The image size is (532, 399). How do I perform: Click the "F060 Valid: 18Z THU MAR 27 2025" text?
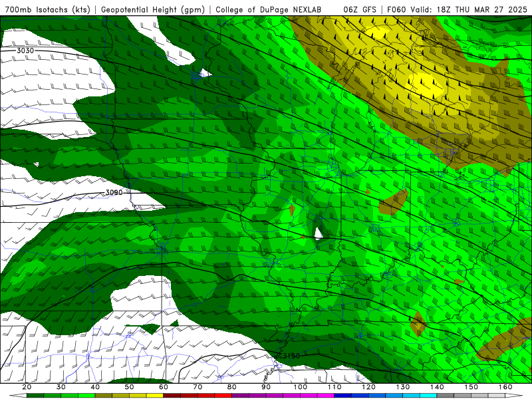tap(457, 9)
